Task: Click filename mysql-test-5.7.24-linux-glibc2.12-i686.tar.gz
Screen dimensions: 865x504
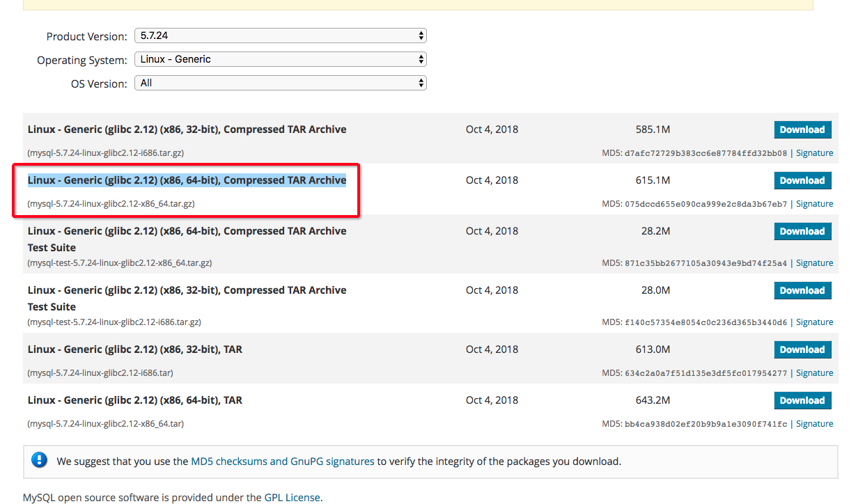Action: coord(114,322)
